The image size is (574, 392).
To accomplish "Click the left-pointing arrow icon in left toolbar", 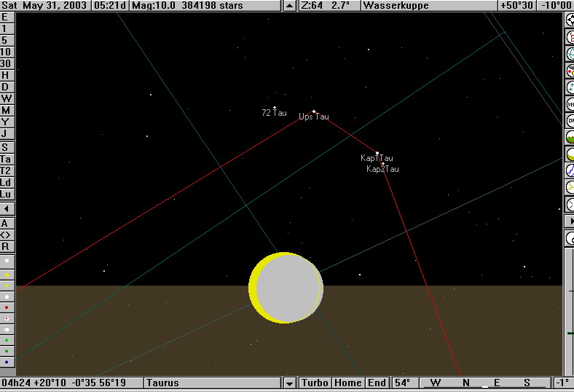I will tap(7, 208).
